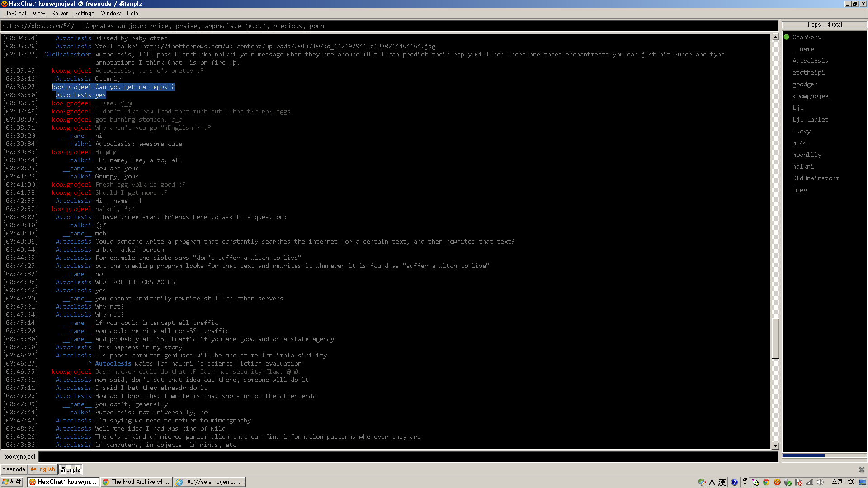Click the HexChat tray icon

pos(777,482)
